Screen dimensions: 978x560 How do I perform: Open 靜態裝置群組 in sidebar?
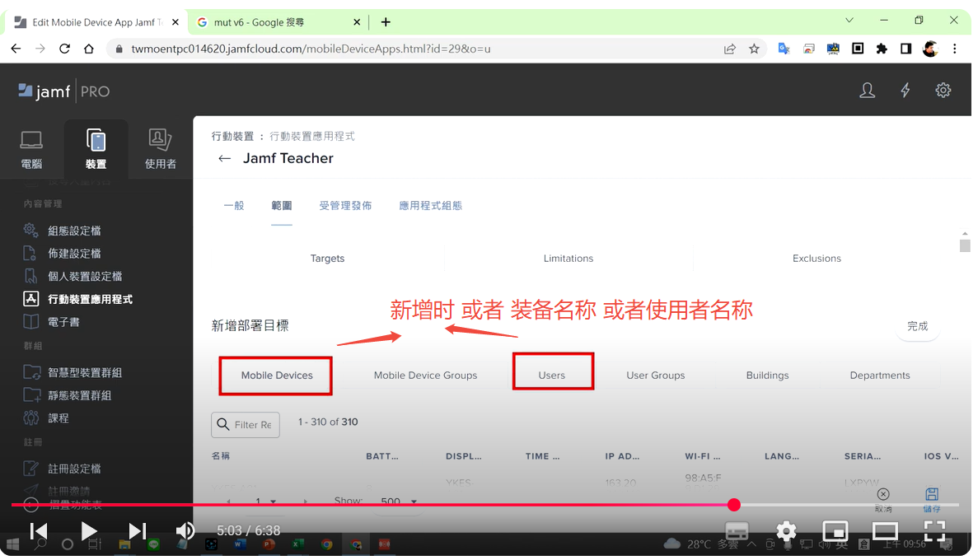[79, 395]
